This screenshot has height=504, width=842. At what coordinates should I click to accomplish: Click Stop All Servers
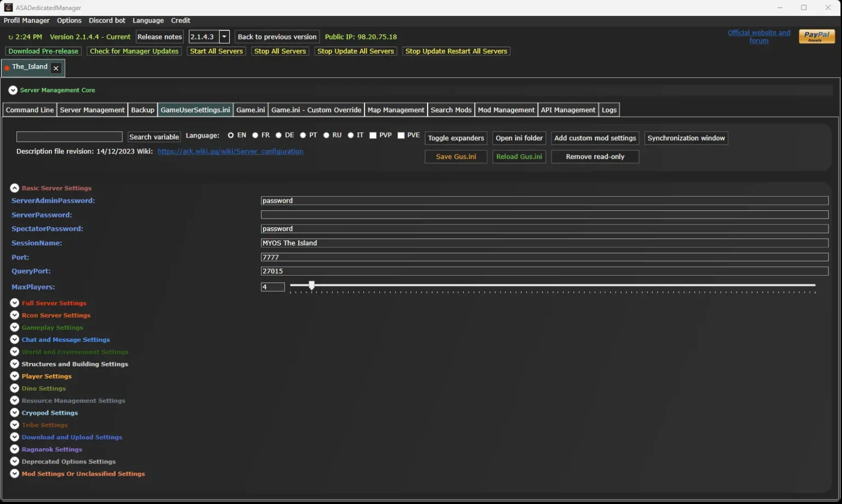click(x=280, y=51)
